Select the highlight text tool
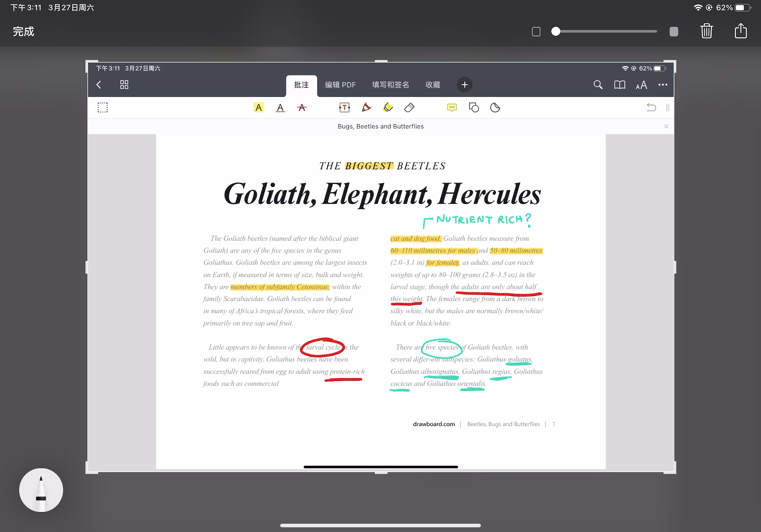This screenshot has width=761, height=532. [x=258, y=107]
